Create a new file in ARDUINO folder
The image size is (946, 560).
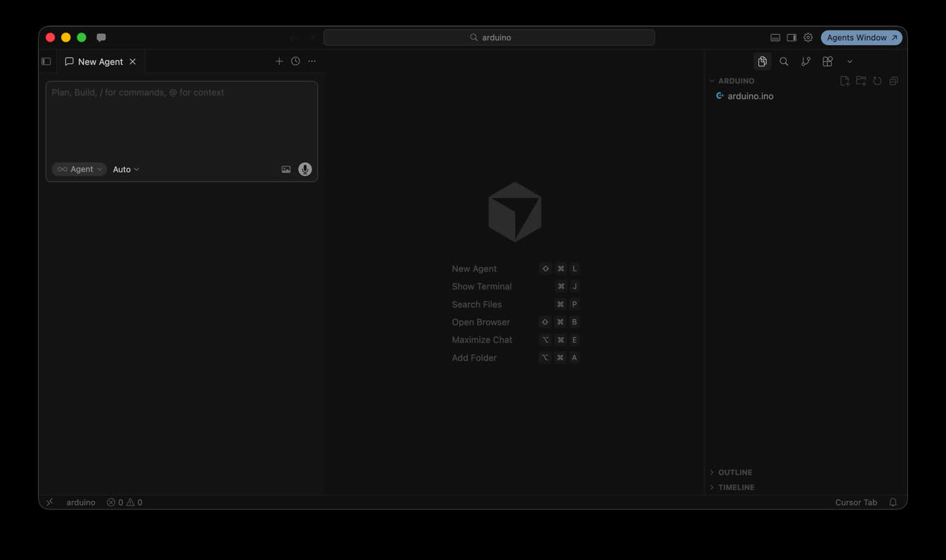coord(845,81)
